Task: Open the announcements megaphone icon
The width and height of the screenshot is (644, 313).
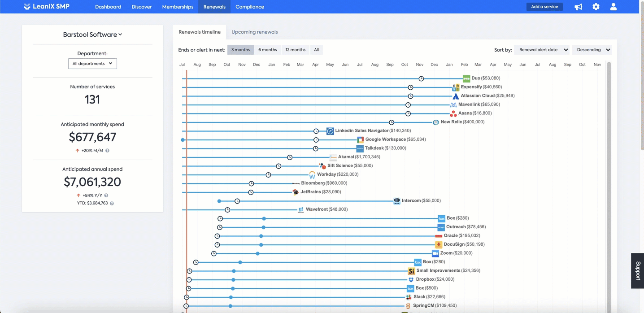Action: [x=579, y=7]
